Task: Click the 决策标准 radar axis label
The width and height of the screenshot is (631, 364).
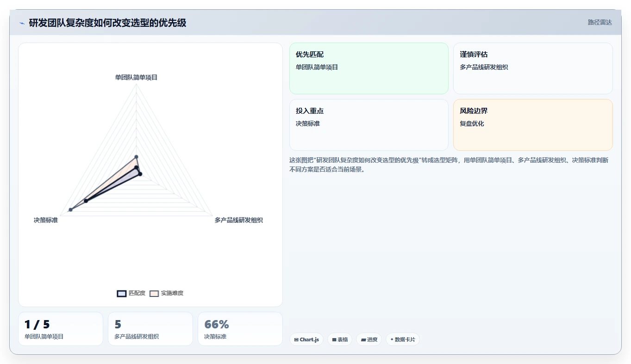Action: pyautogui.click(x=46, y=220)
